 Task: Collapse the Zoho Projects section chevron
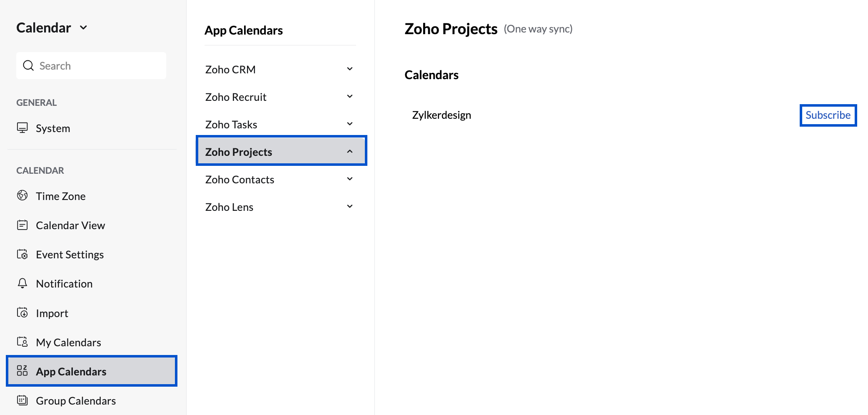(x=350, y=151)
